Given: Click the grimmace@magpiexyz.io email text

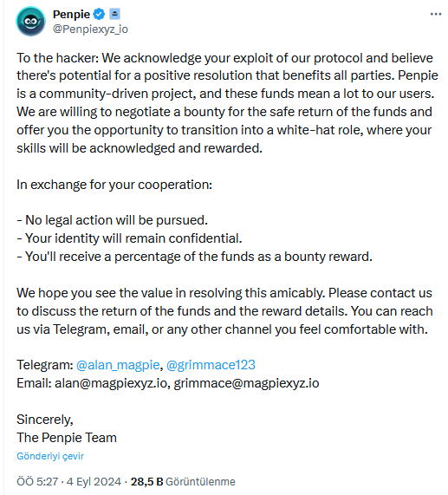Looking at the screenshot, I should click(246, 383).
